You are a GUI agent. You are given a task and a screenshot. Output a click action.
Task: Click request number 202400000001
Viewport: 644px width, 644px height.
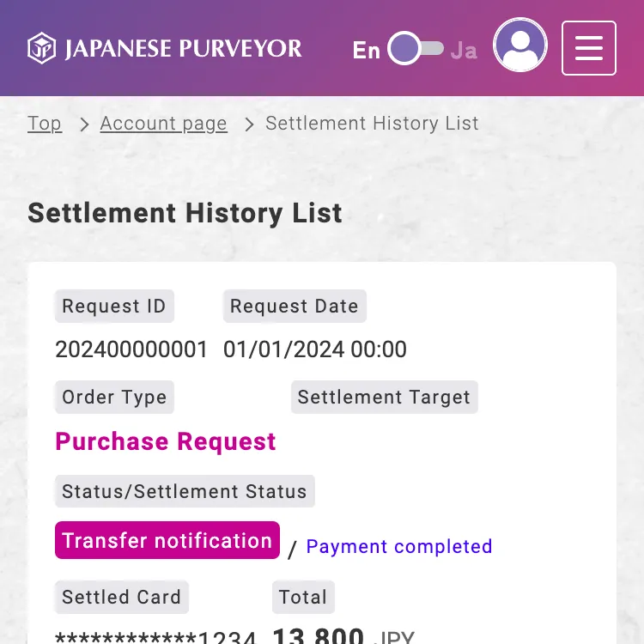pyautogui.click(x=131, y=349)
